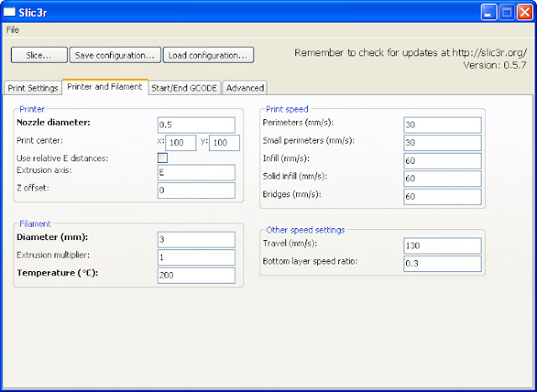Click the 'Filament' group title
This screenshot has width=537, height=392.
[35, 224]
